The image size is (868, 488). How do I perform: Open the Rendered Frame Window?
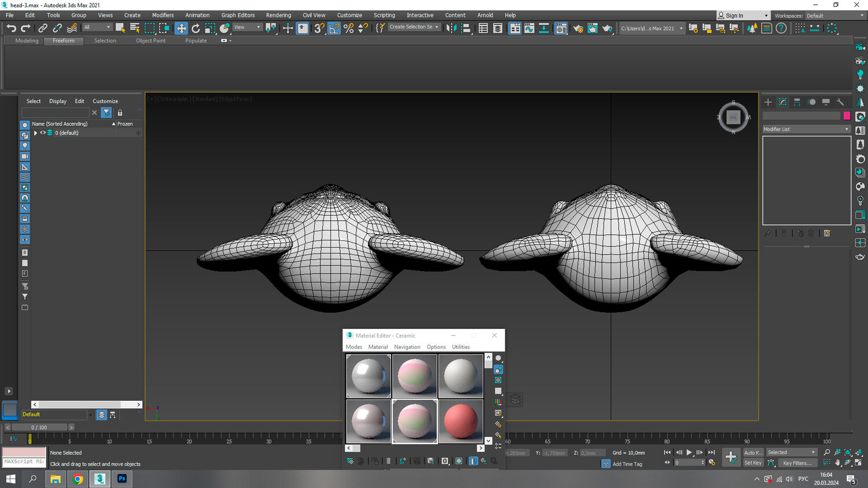click(x=592, y=28)
